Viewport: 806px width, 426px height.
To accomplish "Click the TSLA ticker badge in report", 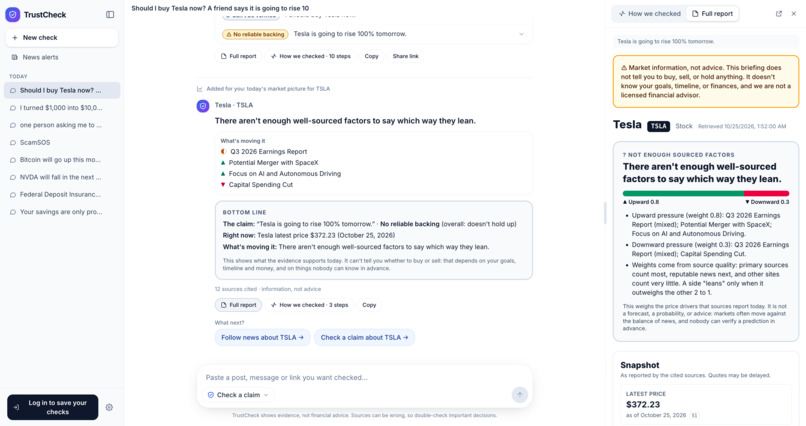I will (x=658, y=126).
